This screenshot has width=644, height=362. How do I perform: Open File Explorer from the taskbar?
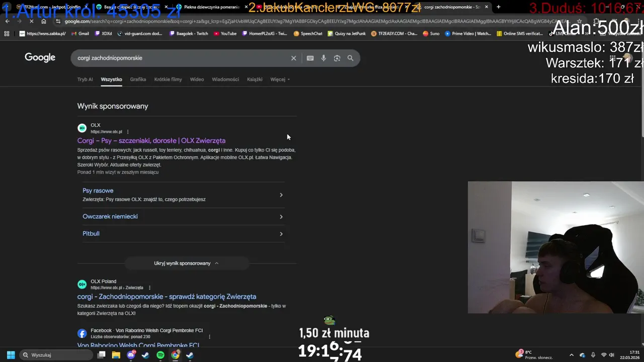pos(116,355)
